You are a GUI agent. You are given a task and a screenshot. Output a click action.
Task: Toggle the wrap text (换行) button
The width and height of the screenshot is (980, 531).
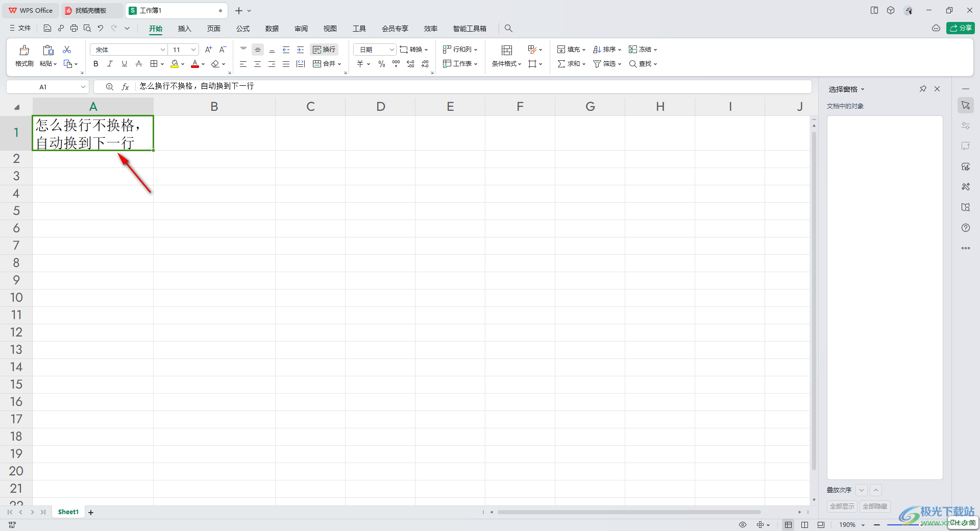(324, 50)
